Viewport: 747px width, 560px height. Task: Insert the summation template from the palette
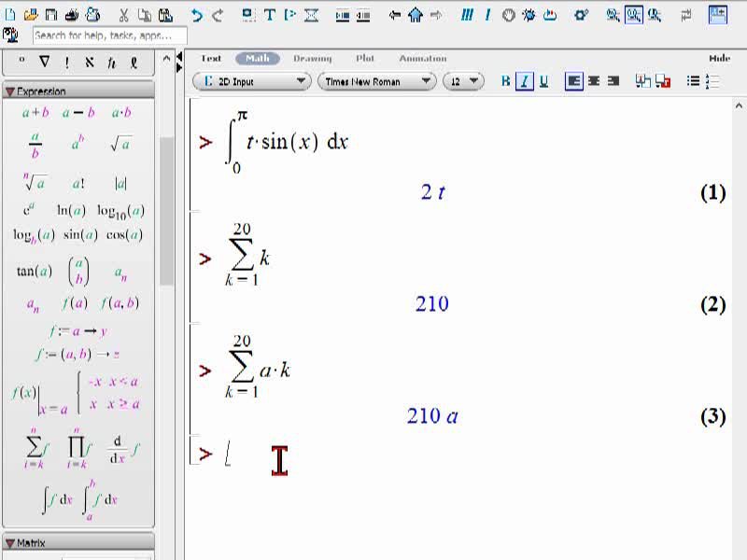[x=36, y=448]
